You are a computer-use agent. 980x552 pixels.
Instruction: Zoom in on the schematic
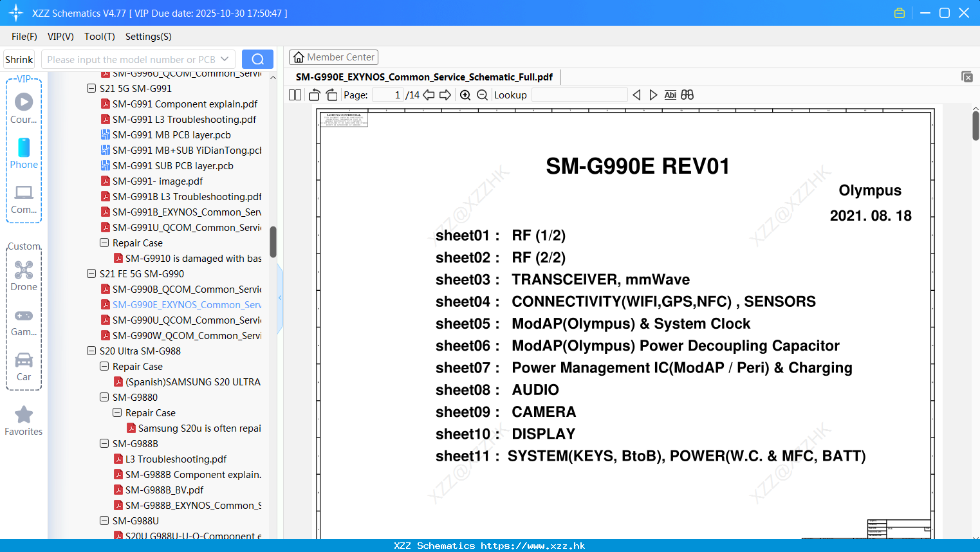pos(465,95)
